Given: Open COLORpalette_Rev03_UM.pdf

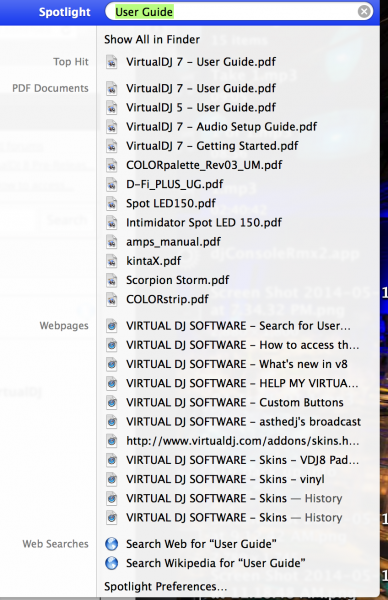Looking at the screenshot, I should [x=204, y=165].
